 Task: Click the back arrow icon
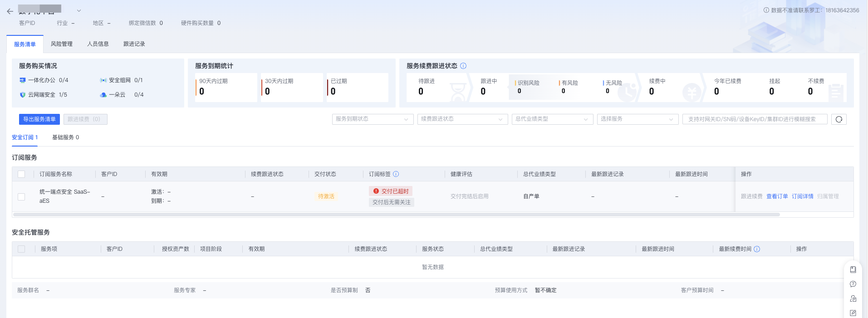click(10, 11)
